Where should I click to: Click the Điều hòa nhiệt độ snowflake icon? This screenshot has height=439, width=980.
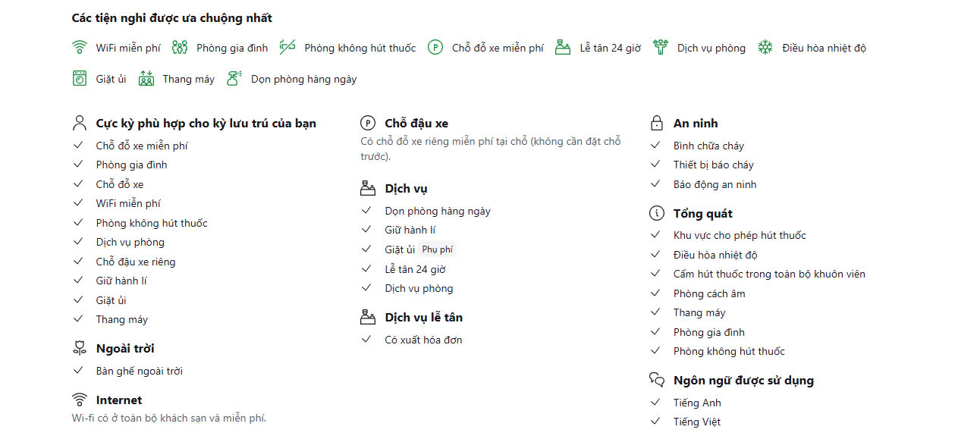(766, 48)
